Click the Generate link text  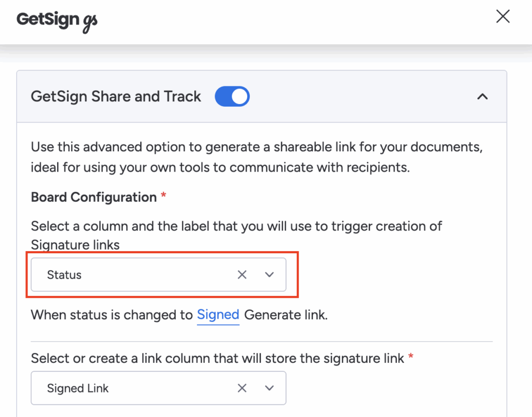286,315
